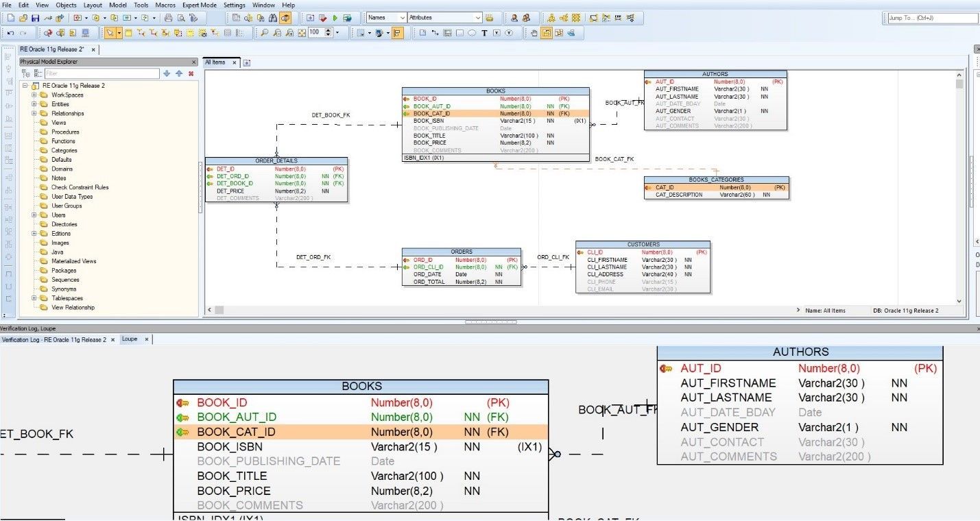Click the vertical scrollbar of the diagram
Screen dimensions: 980x521
point(959,189)
